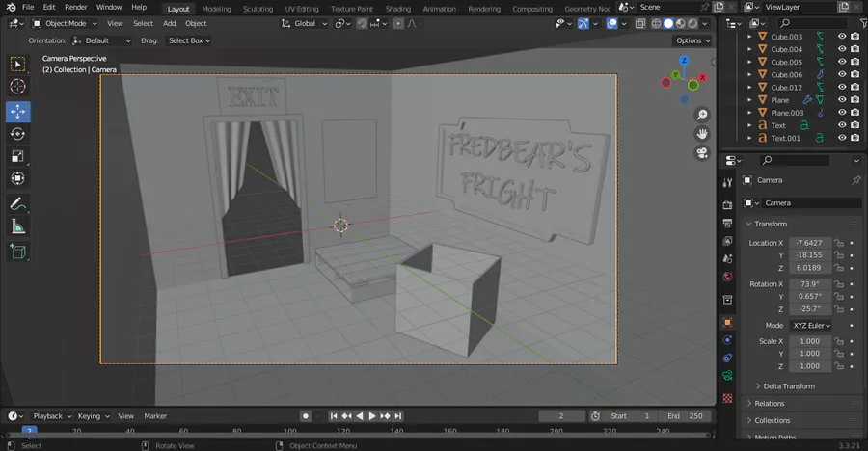Select the Move tool
The height and width of the screenshot is (451, 868).
tap(17, 112)
